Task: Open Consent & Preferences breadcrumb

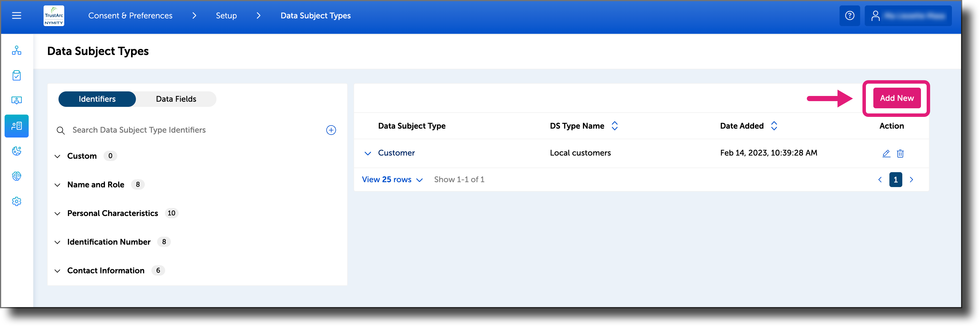Action: [x=130, y=15]
